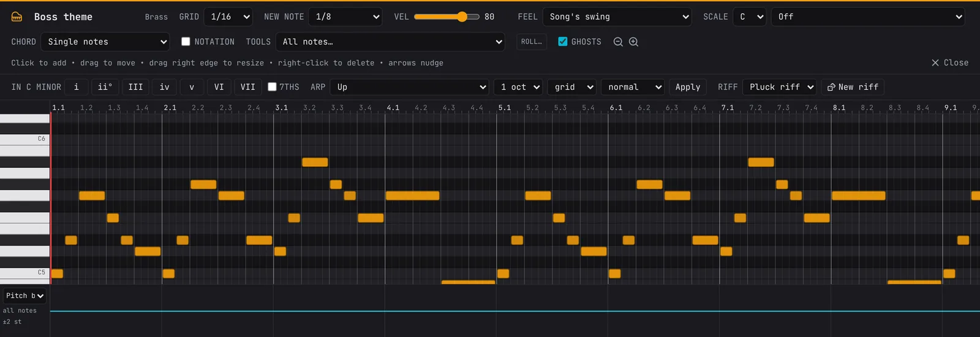
Task: Open the TOOLS All notes dropdown
Action: point(390,42)
